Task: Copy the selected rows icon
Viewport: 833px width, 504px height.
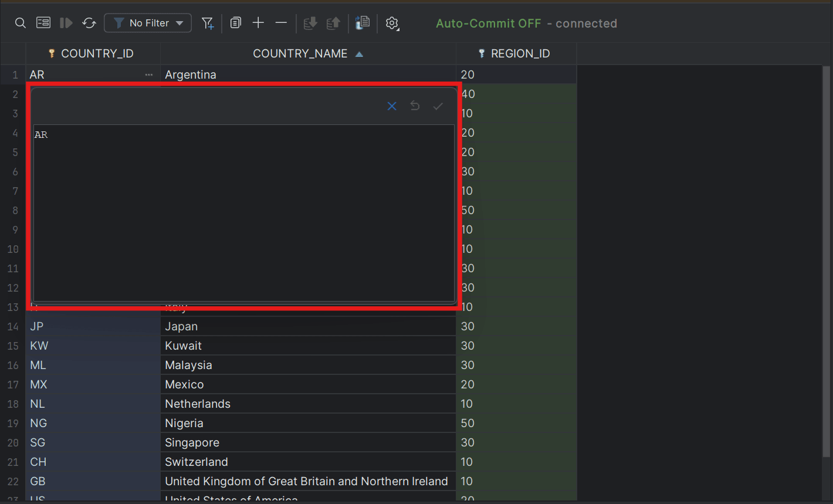Action: (235, 23)
